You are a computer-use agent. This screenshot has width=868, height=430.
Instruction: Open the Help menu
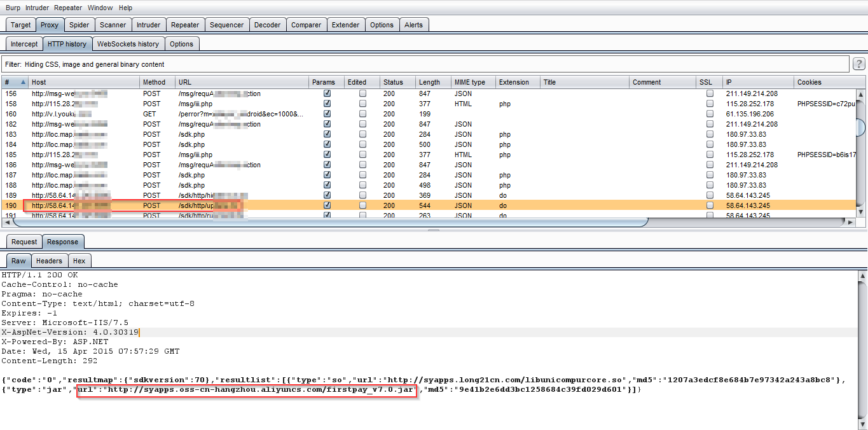coord(125,8)
